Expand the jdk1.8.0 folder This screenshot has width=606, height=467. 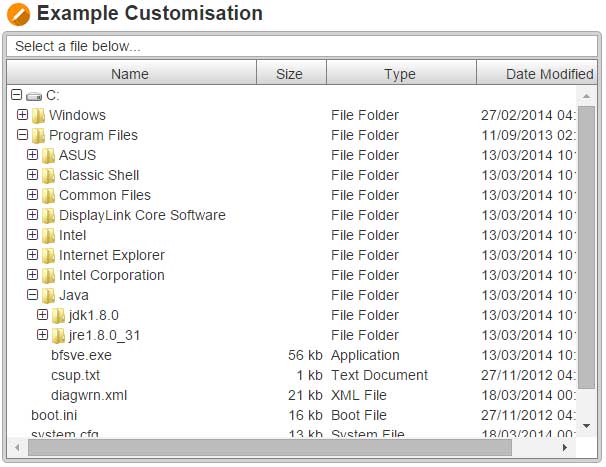click(43, 315)
